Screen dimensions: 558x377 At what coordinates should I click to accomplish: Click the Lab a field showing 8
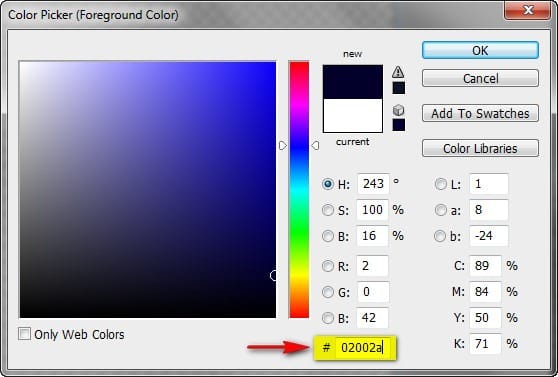pos(489,210)
